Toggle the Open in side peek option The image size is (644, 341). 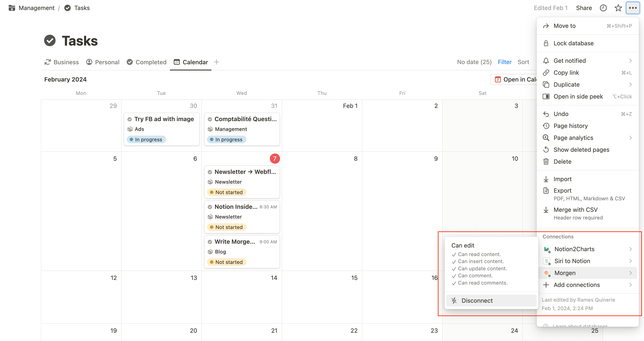click(x=578, y=97)
